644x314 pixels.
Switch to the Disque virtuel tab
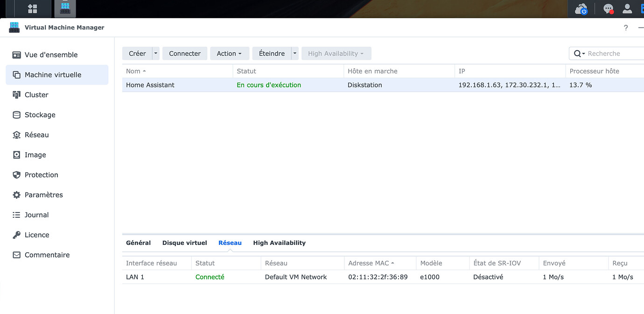(x=184, y=243)
